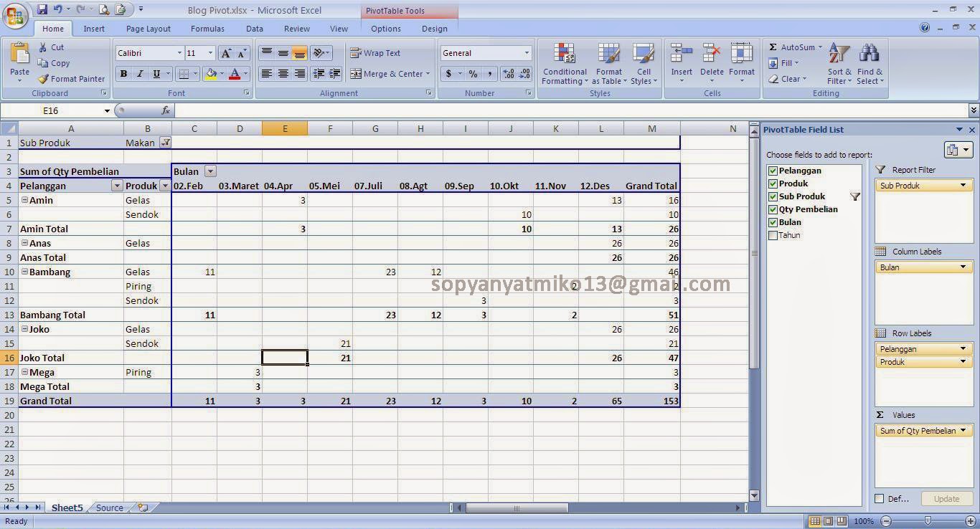980x529 pixels.
Task: Open the Formulas ribbon tab
Action: pos(207,29)
